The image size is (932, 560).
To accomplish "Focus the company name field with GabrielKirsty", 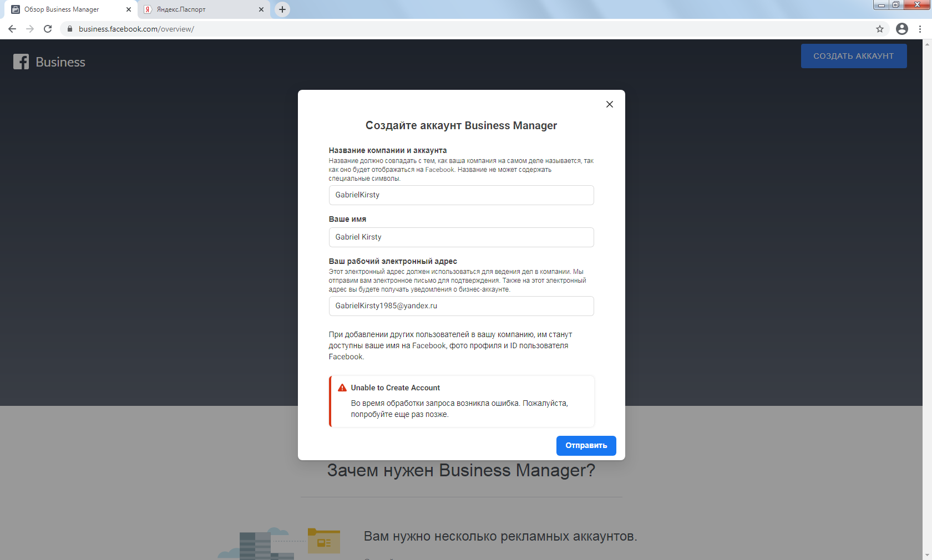I will click(x=461, y=195).
